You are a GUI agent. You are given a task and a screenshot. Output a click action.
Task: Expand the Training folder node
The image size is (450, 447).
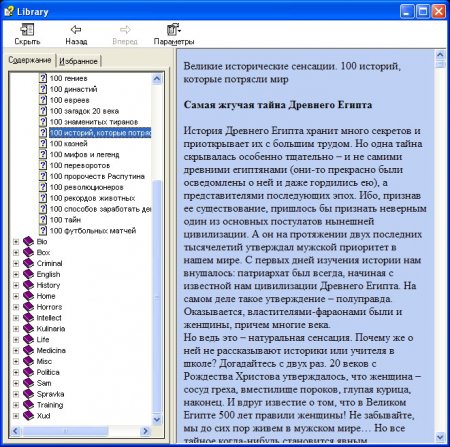[x=16, y=405]
